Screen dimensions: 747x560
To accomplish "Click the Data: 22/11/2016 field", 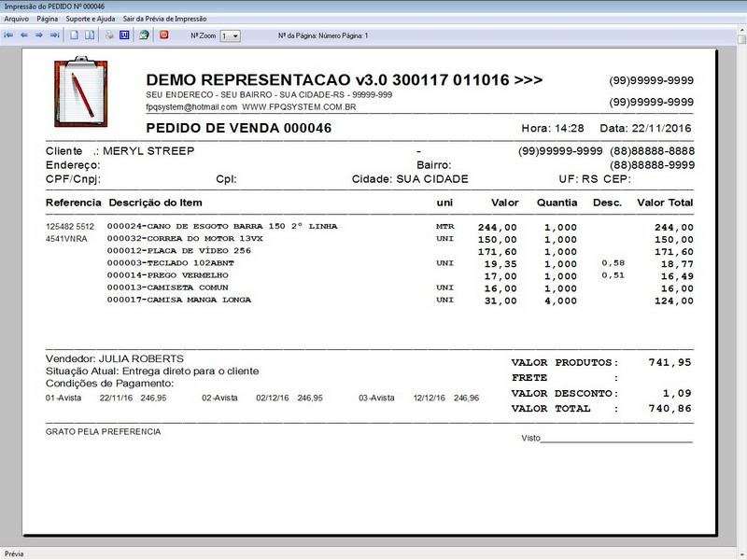I will [645, 128].
